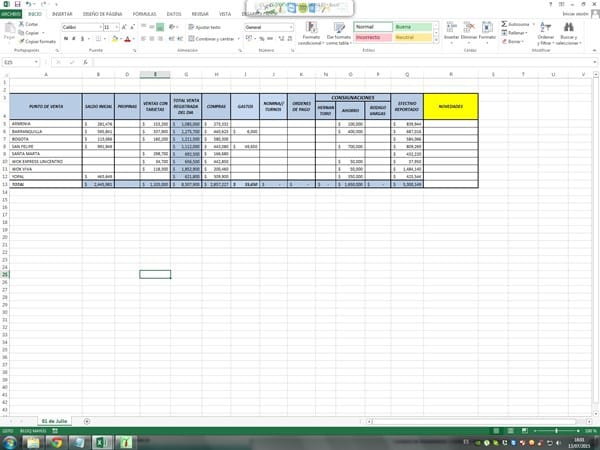
Task: Click Rellenar fill button
Action: click(515, 33)
